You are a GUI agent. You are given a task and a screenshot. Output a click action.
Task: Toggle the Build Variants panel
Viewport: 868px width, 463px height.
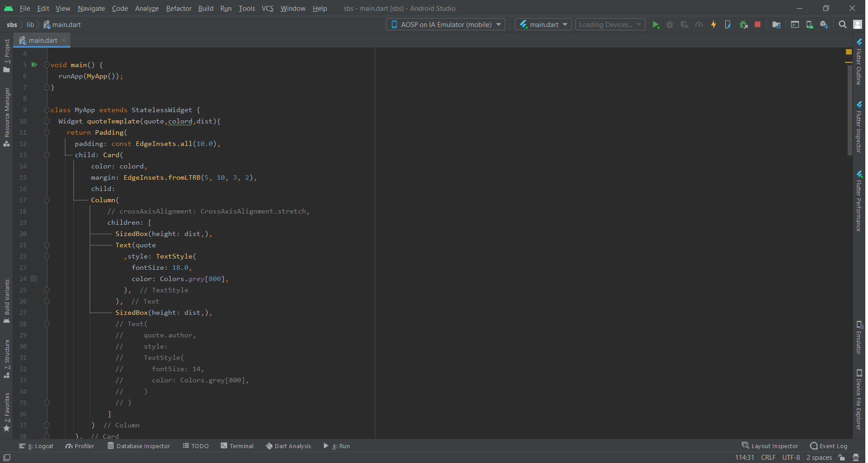pyautogui.click(x=7, y=301)
